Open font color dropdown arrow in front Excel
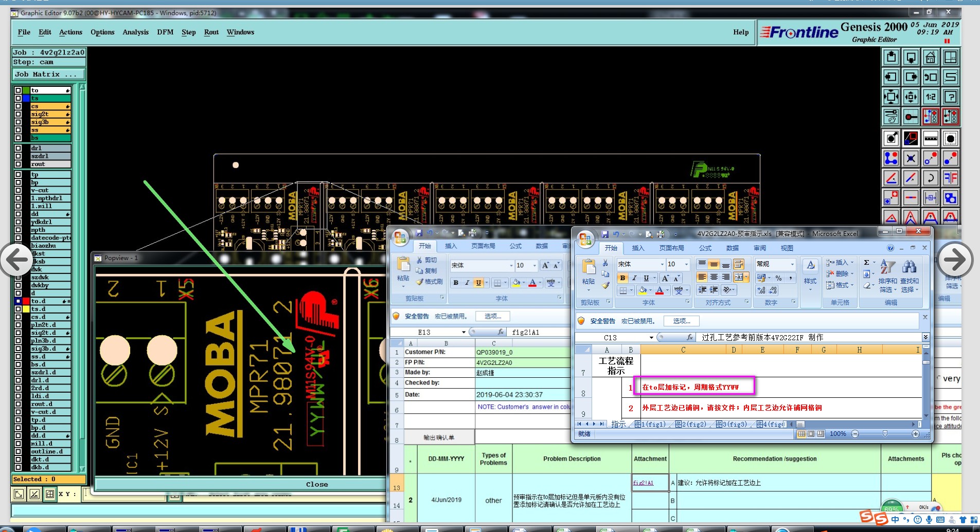Screen dimensions: 980x532 (667, 291)
